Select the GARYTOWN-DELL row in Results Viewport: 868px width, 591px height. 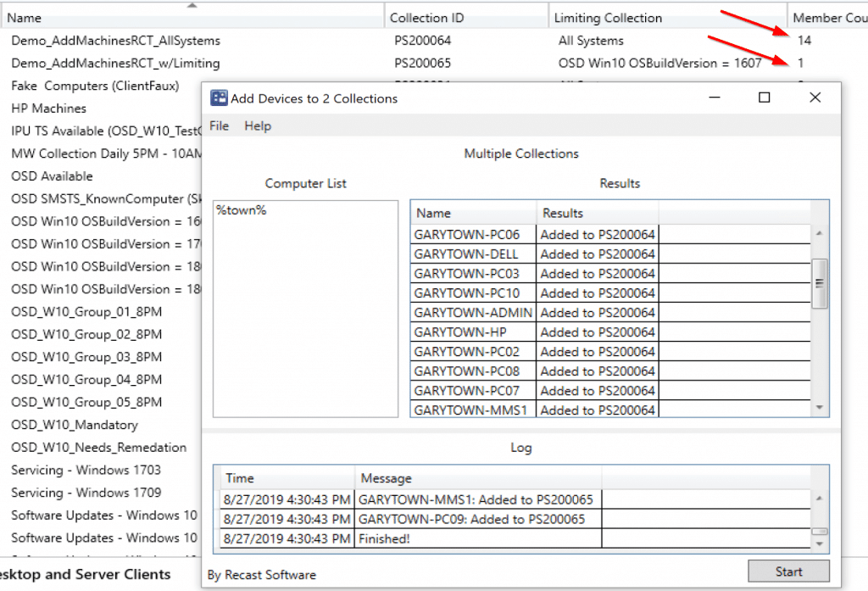click(472, 252)
